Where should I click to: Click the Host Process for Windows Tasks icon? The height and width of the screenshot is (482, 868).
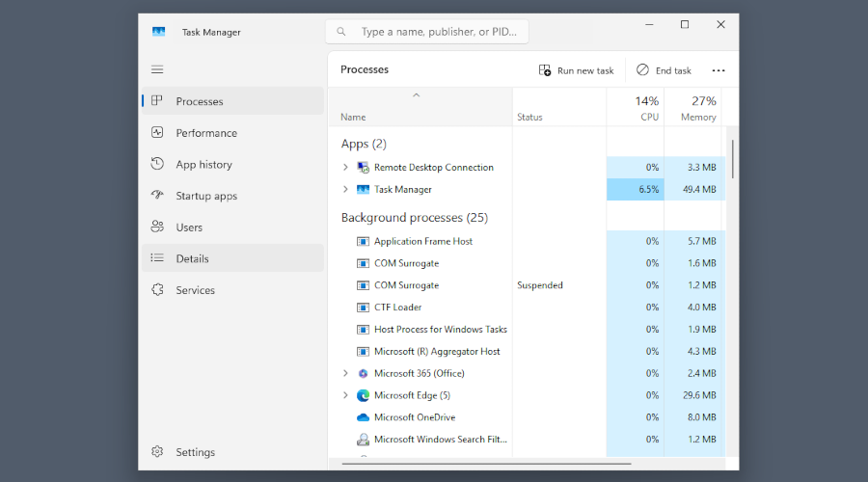click(x=364, y=330)
